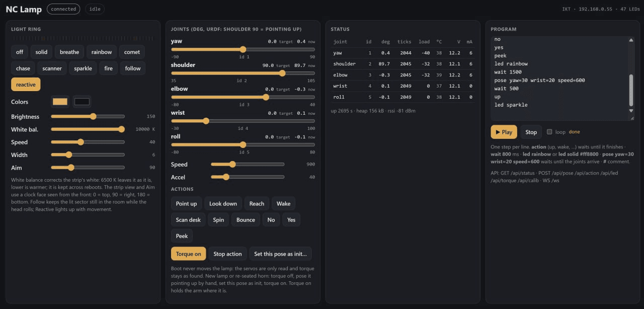Adjust the Accel slider

248,177
